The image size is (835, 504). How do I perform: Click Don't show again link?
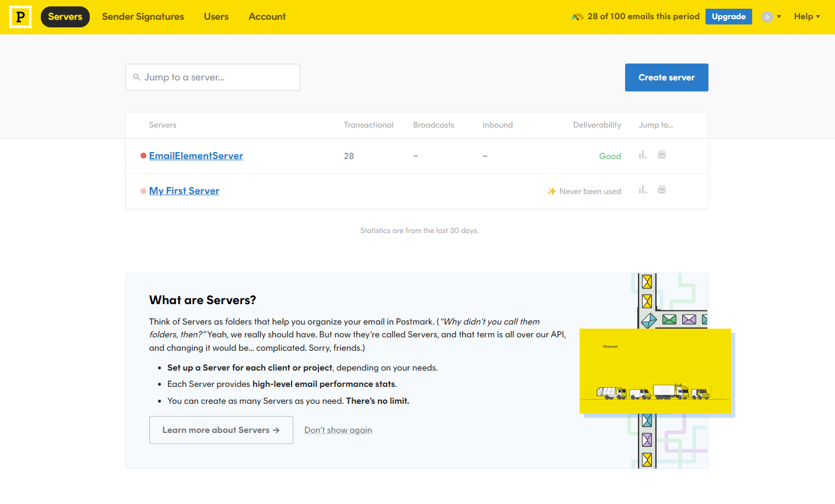click(338, 430)
